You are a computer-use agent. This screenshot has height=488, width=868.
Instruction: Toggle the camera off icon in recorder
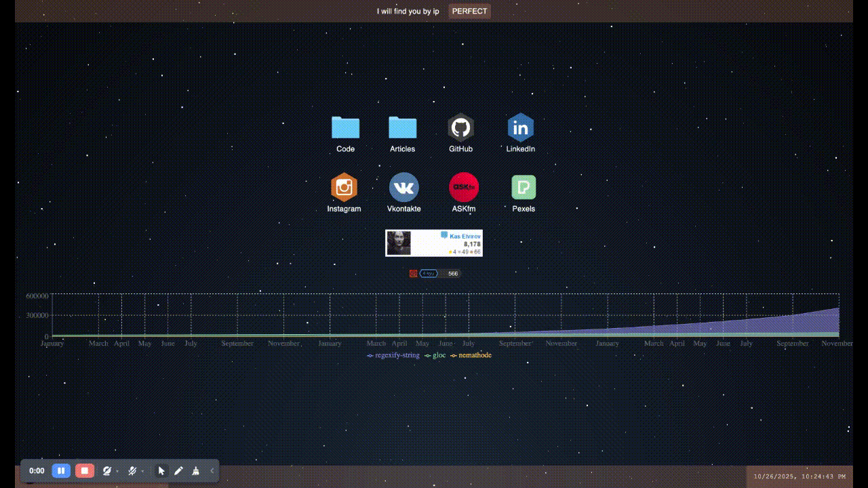point(106,470)
